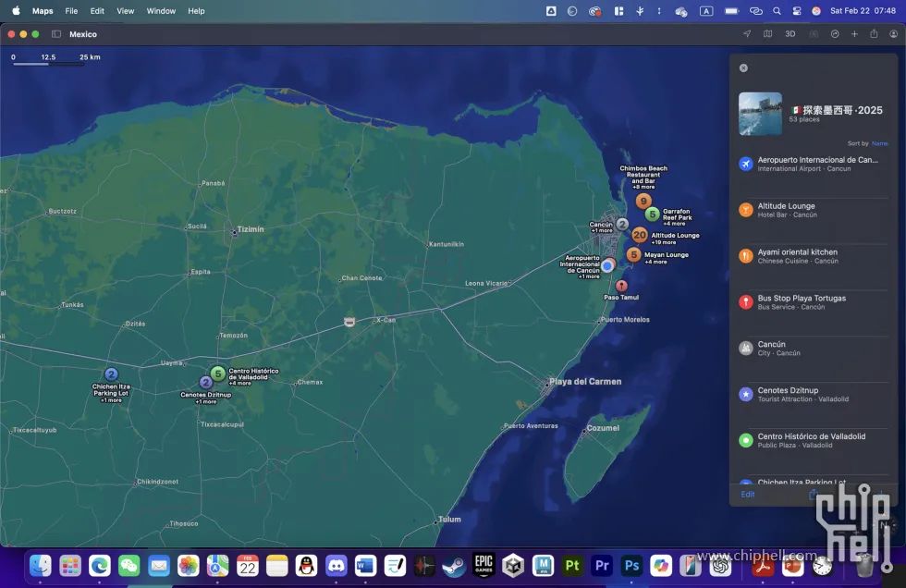The height and width of the screenshot is (588, 906).
Task: Open the account profile icon
Action: [893, 34]
